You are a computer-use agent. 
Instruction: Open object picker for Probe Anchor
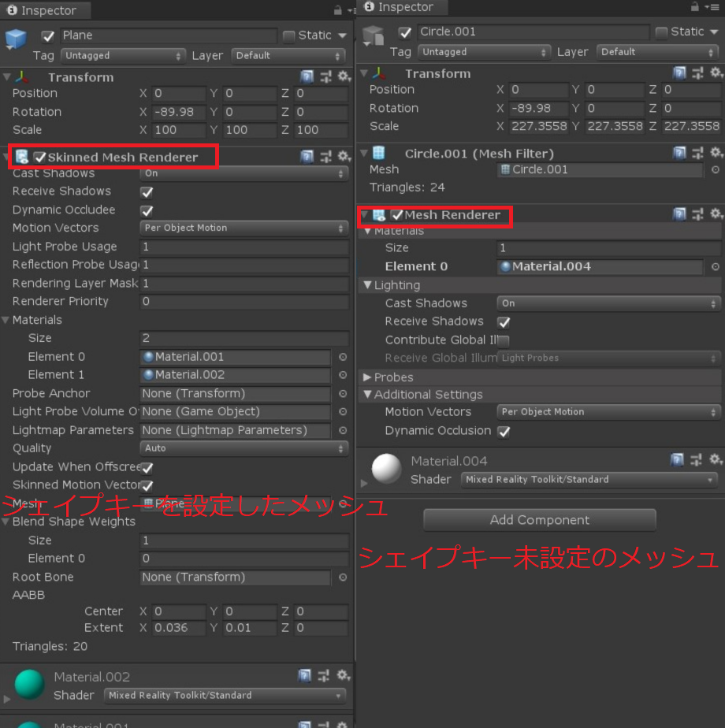[343, 393]
